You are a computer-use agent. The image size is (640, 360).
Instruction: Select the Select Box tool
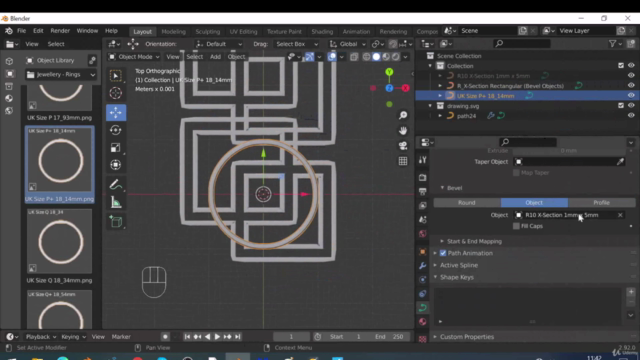coord(116,76)
